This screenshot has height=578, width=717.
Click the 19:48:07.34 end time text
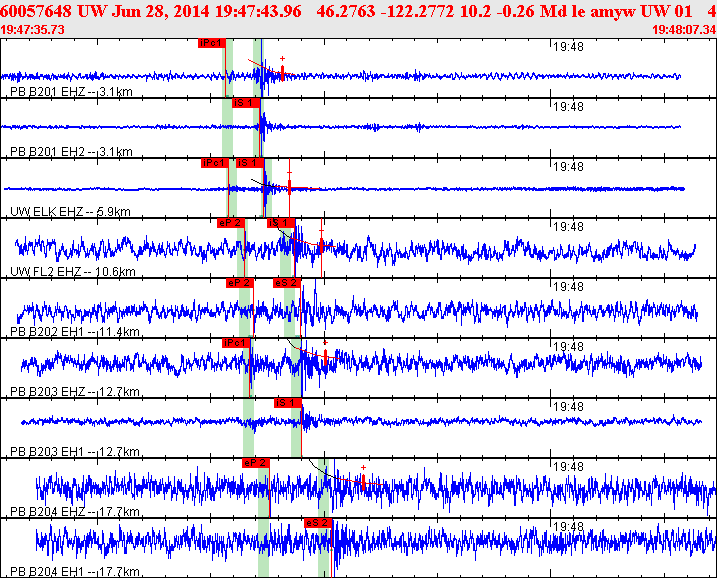pos(683,30)
